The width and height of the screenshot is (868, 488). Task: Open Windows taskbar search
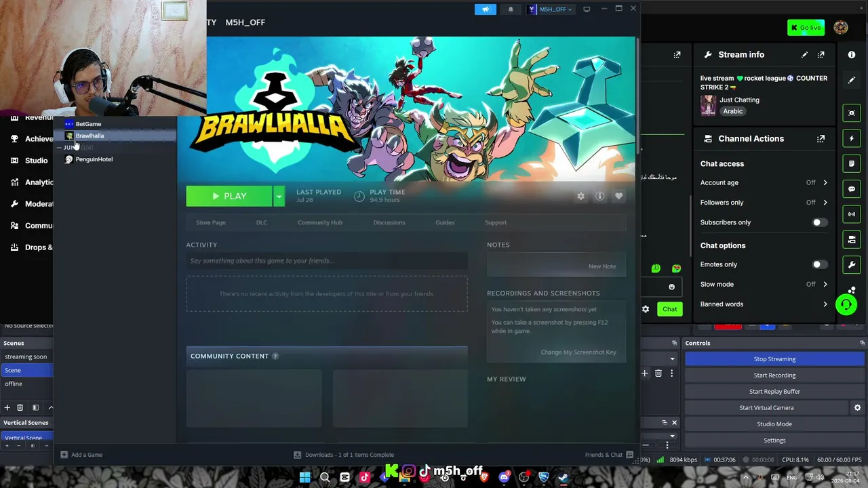click(x=325, y=477)
